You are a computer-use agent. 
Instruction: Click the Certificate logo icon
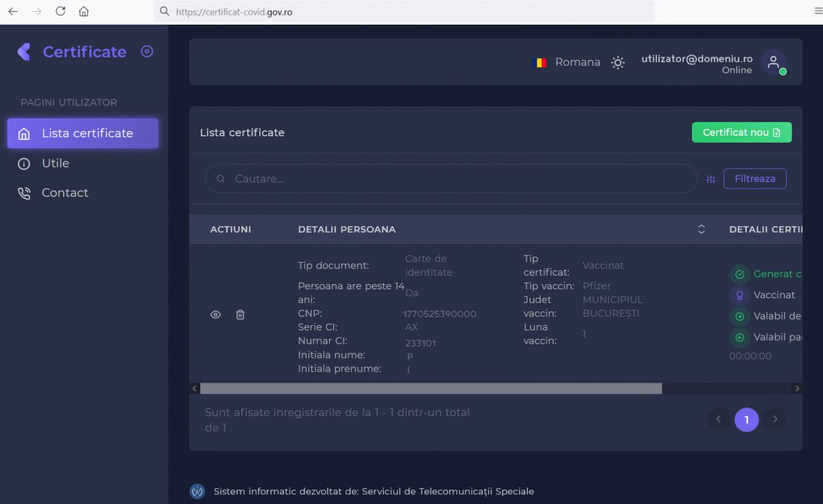pos(25,52)
